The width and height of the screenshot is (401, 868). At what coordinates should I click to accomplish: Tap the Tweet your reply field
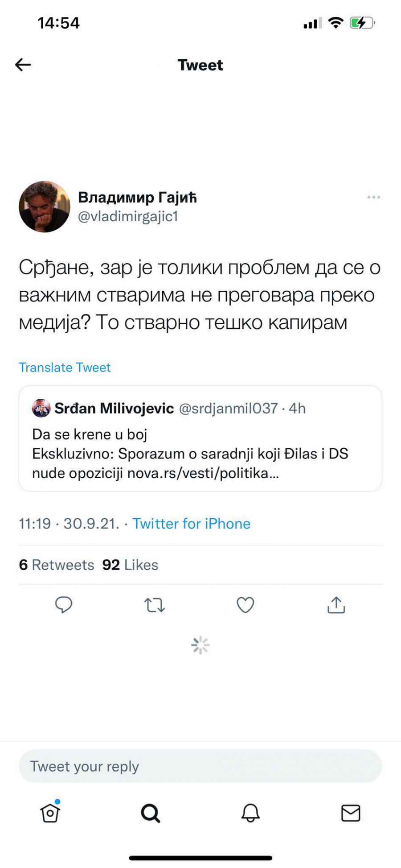[200, 766]
